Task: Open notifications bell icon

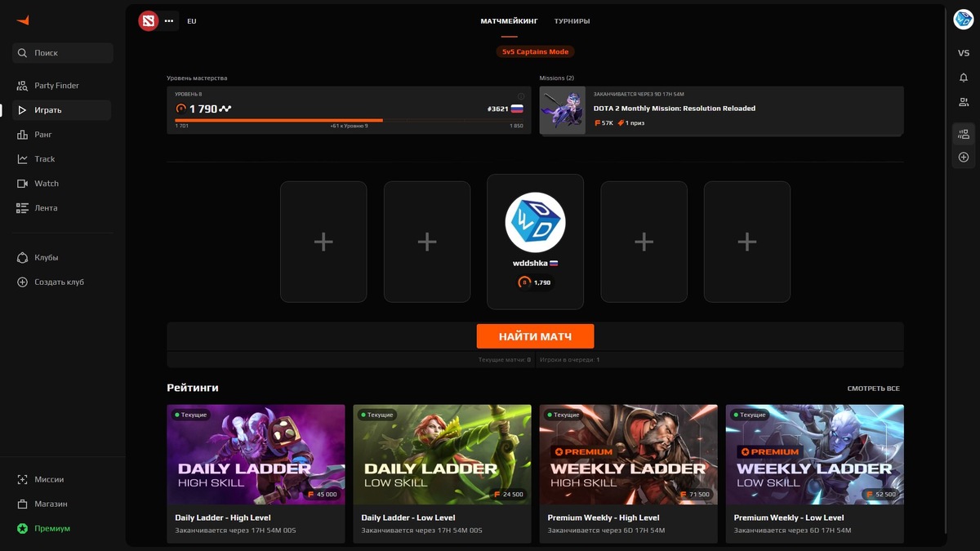Action: tap(964, 78)
